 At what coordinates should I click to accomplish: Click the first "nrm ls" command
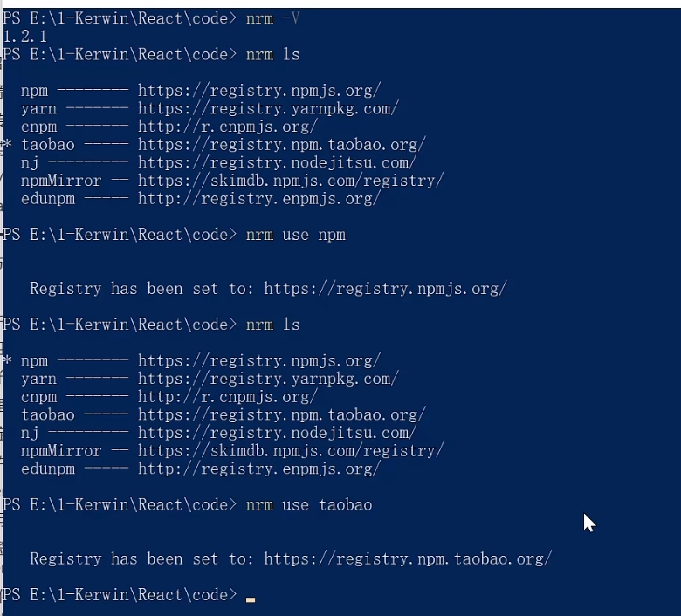(272, 54)
